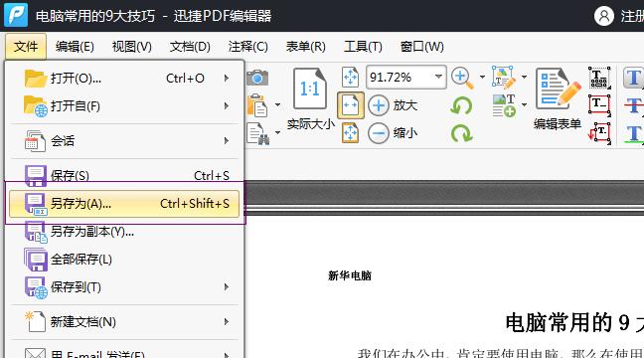The width and height of the screenshot is (644, 358).
Task: Open the 编辑(E) menu
Action: (x=75, y=47)
